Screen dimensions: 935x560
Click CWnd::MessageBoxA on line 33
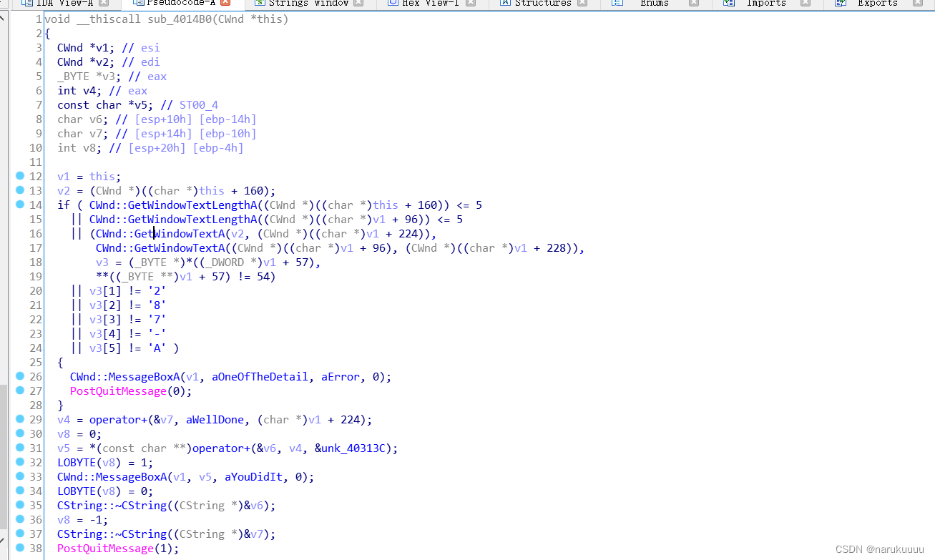112,477
